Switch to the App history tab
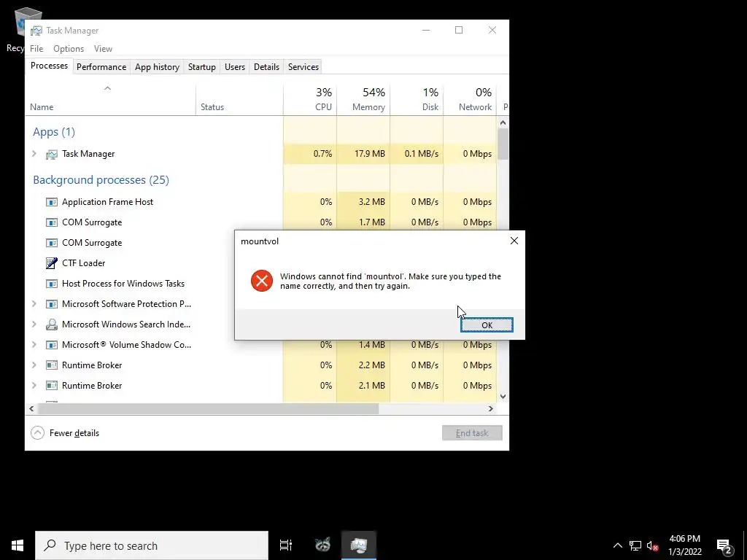This screenshot has height=560, width=747. coord(158,66)
